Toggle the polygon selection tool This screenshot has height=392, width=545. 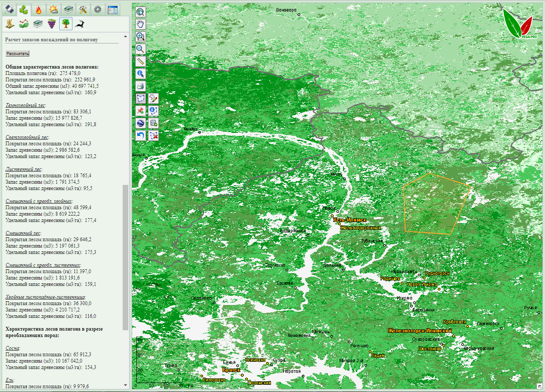pos(140,98)
